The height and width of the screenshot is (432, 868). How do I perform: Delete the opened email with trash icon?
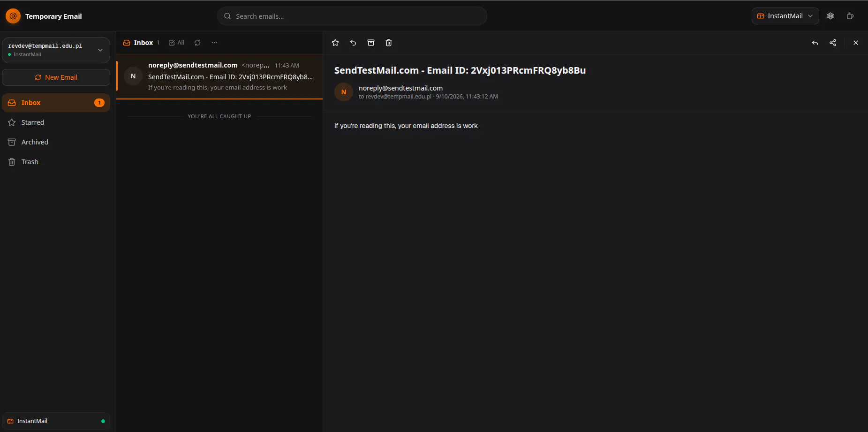(389, 43)
